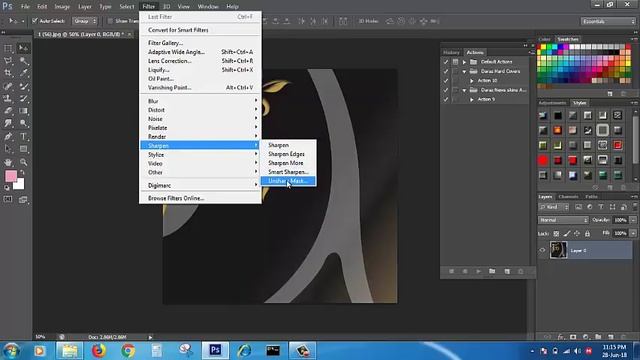Viewport: 640px width, 360px height.
Task: Choose Unsharp Mask from Sharpen submenu
Action: (288, 181)
